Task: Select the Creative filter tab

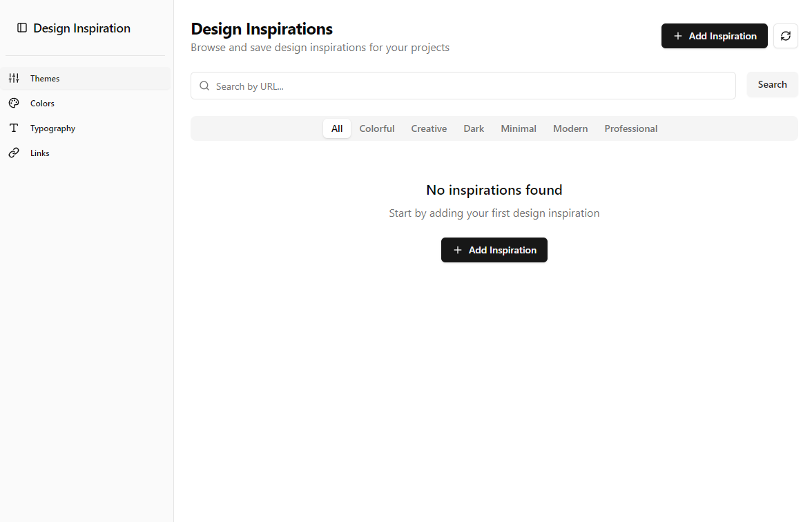Action: click(429, 128)
